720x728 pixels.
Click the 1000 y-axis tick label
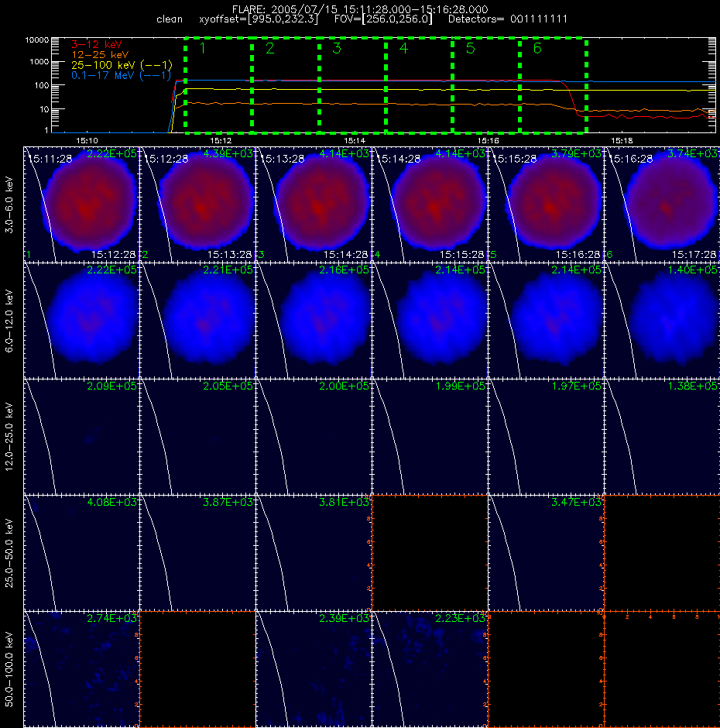39,62
